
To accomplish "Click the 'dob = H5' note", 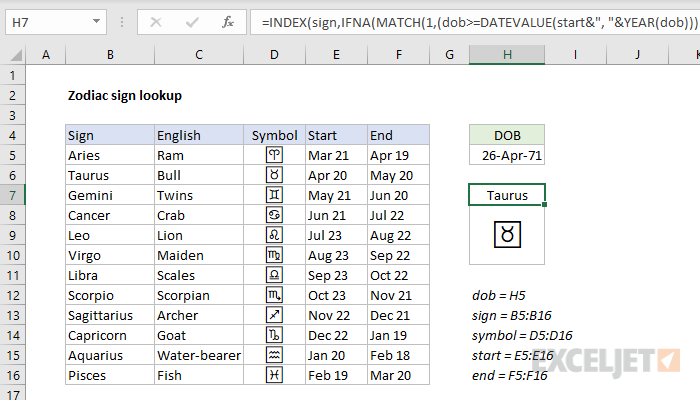I will click(499, 295).
